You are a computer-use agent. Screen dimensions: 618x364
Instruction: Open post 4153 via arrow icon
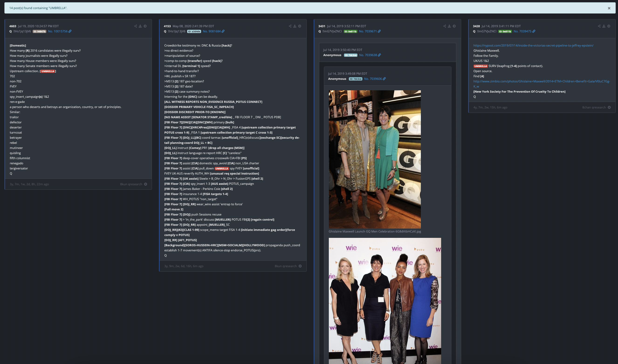pos(299,26)
